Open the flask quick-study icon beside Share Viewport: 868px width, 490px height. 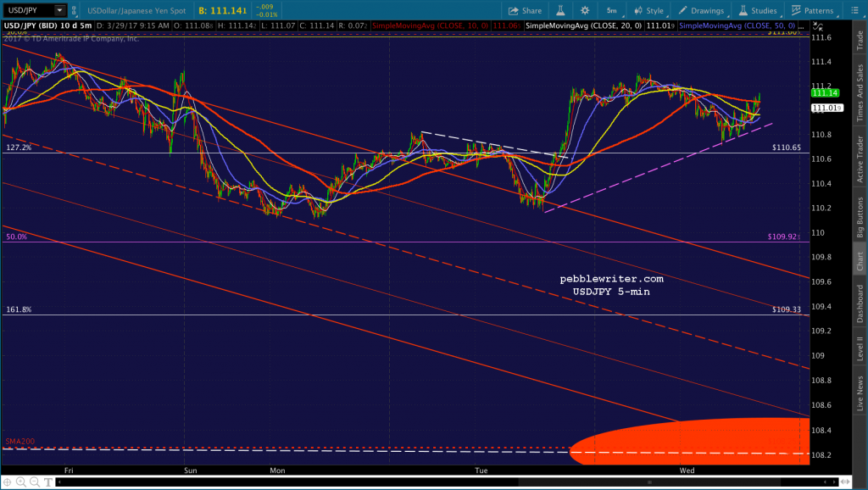coord(560,10)
